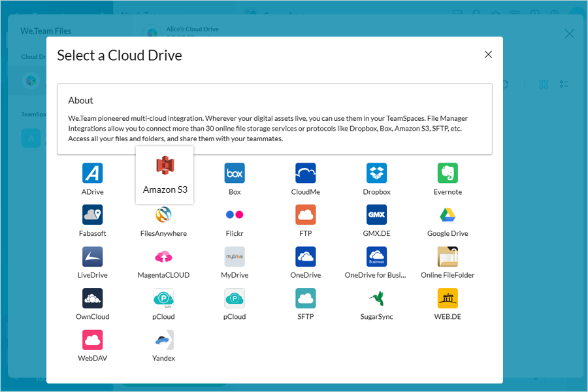Click the Google Drive label text
The image size is (588, 392).
click(448, 233)
